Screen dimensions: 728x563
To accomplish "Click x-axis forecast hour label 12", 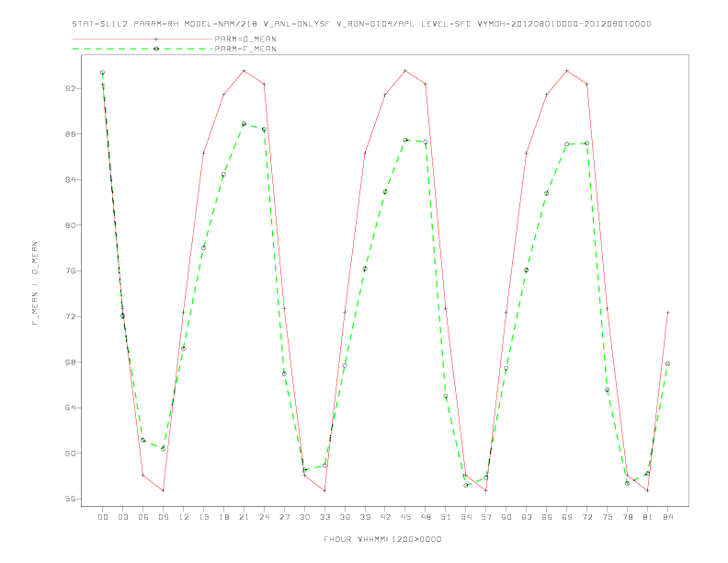I will [x=184, y=517].
